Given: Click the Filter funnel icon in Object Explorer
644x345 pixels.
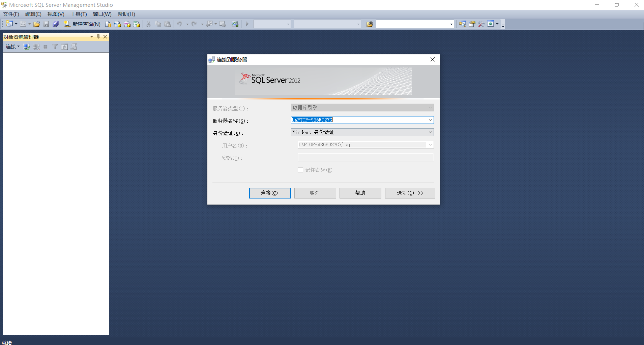Looking at the screenshot, I should click(x=55, y=47).
